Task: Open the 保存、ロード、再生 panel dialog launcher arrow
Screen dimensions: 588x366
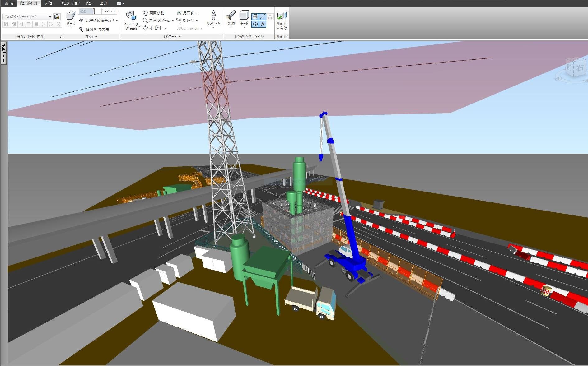Action: point(61,37)
